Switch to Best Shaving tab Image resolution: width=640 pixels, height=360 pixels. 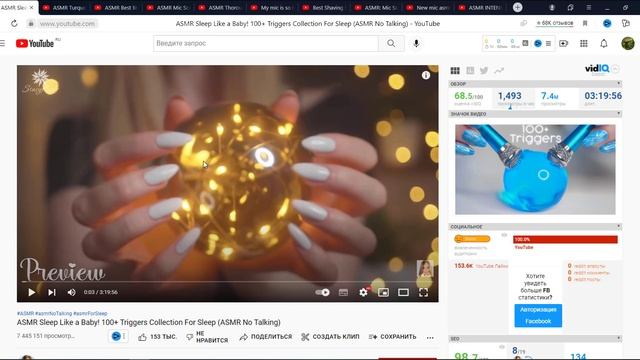tap(323, 7)
